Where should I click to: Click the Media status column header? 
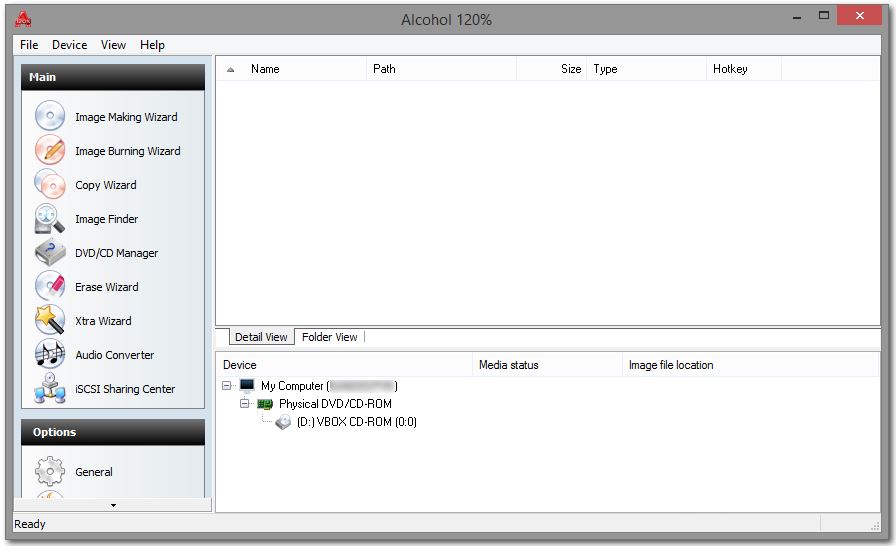[x=547, y=365]
